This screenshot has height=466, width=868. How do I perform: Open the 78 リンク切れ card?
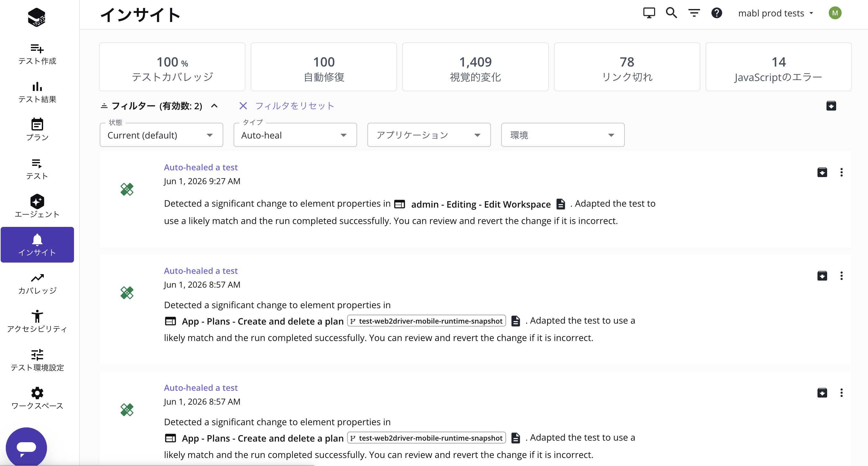[627, 67]
